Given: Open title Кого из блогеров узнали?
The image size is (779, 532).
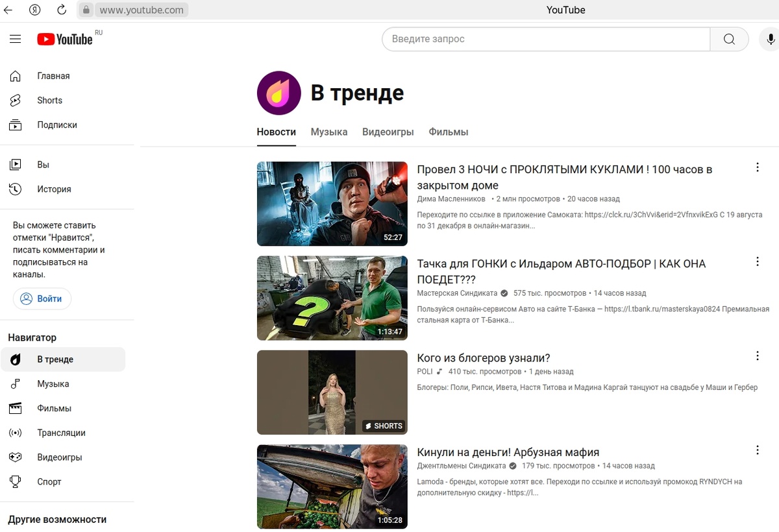Looking at the screenshot, I should point(484,358).
